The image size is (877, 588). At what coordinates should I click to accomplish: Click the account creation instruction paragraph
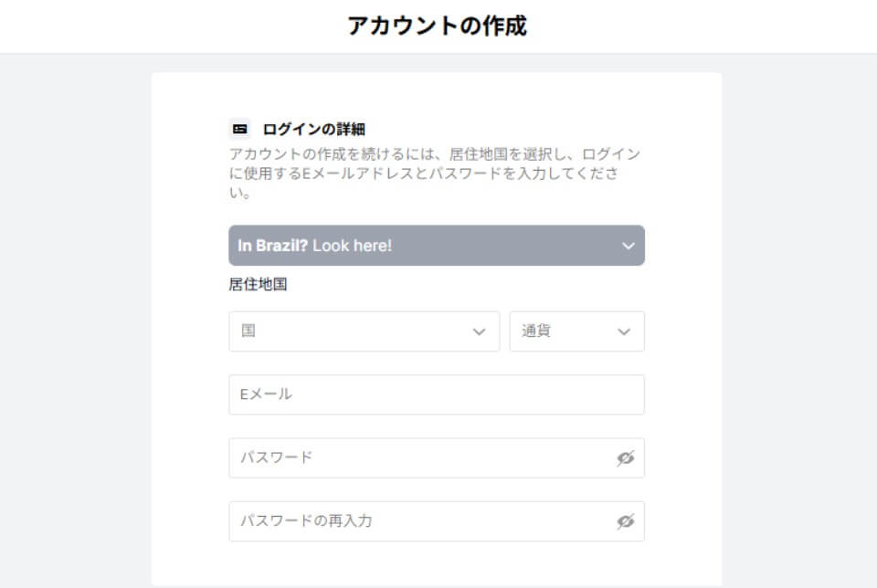435,173
